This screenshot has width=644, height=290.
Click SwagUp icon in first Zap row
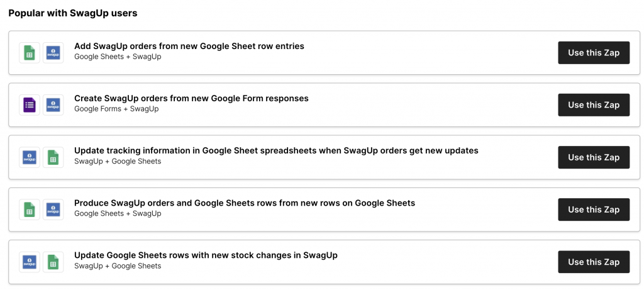click(53, 53)
